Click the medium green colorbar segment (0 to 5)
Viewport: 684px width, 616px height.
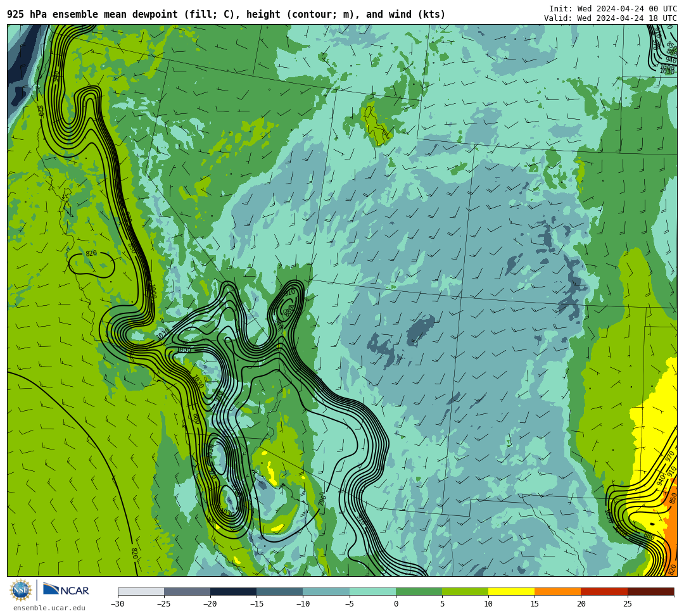419,591
